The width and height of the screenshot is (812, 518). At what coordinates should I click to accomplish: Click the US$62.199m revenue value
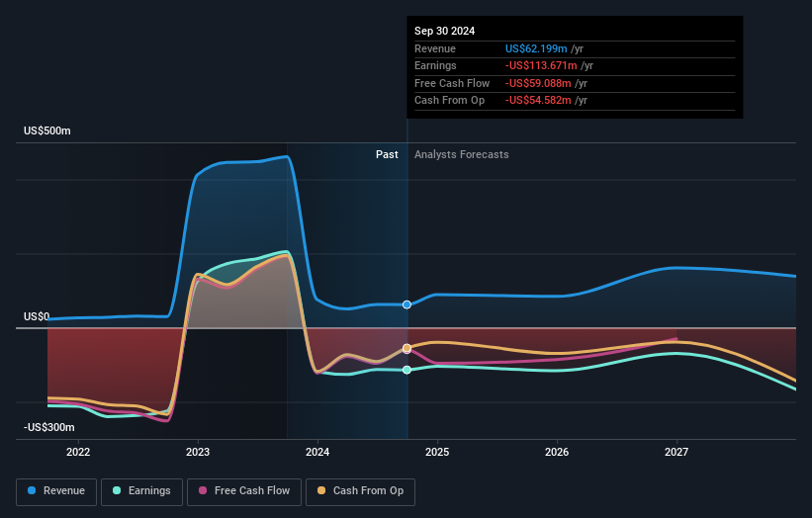[x=536, y=48]
